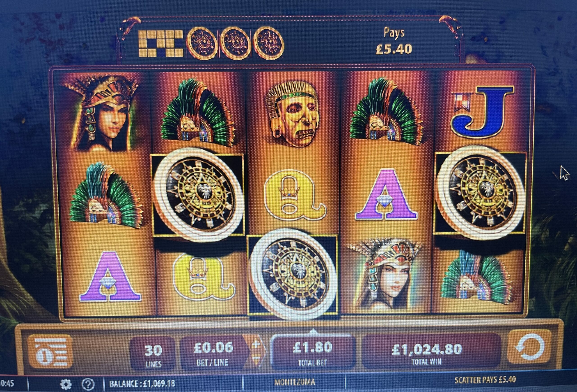Click scatter wheel symbol on fifth reel

point(481,193)
